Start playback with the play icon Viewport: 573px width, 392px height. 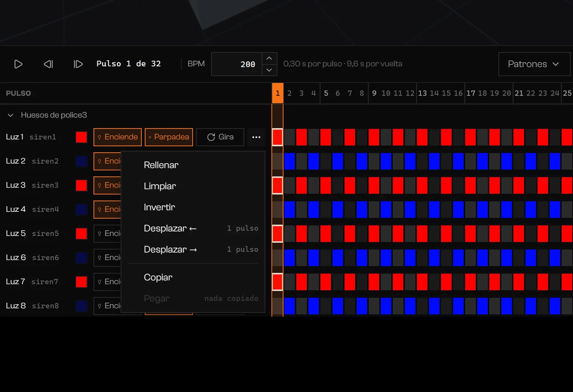[18, 64]
